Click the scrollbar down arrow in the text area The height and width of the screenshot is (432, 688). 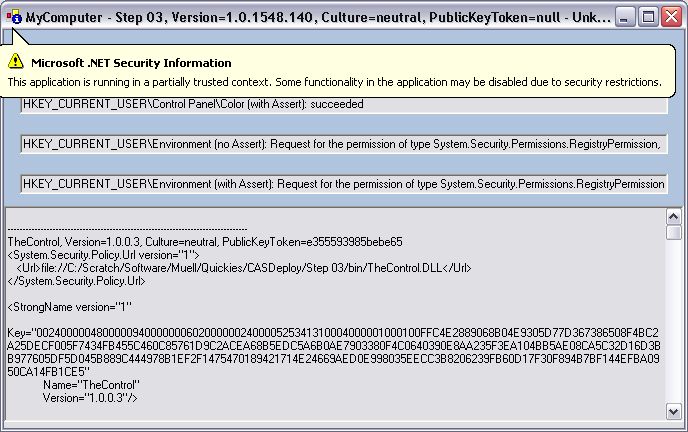coord(674,410)
